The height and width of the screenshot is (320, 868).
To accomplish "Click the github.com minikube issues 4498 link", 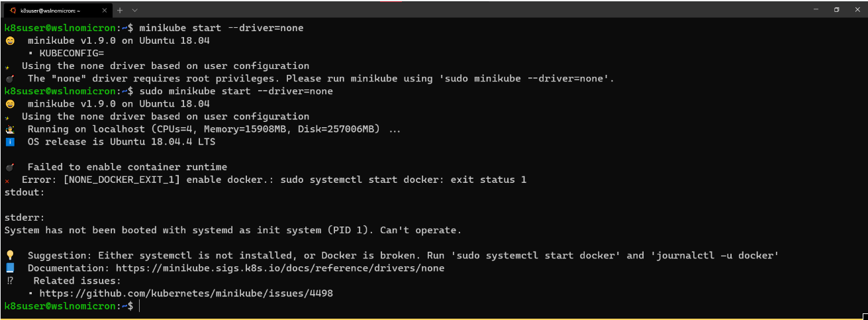I will tap(186, 293).
